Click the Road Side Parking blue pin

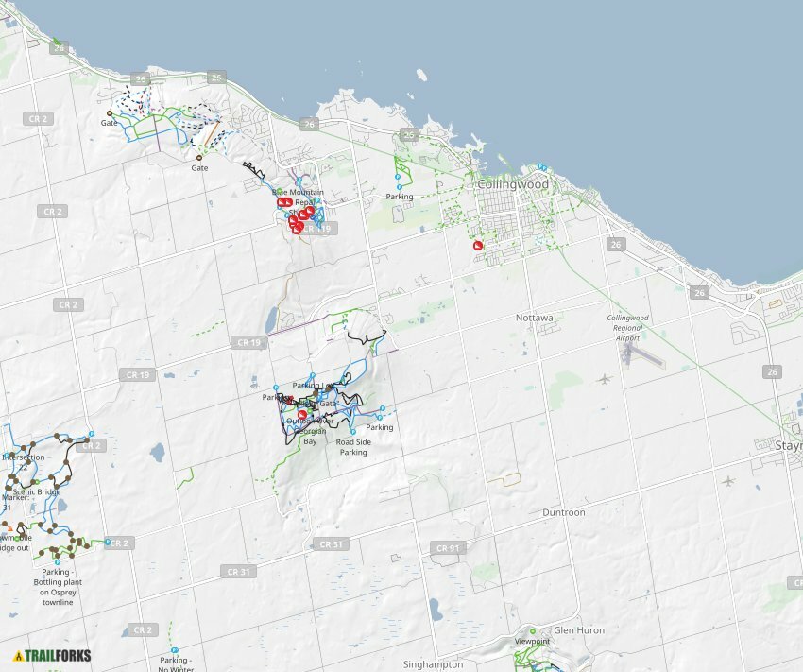point(353,432)
